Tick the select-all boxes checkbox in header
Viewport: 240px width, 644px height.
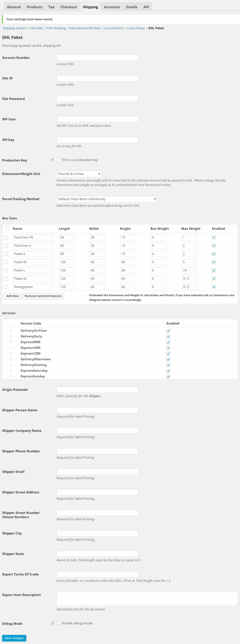click(8, 228)
